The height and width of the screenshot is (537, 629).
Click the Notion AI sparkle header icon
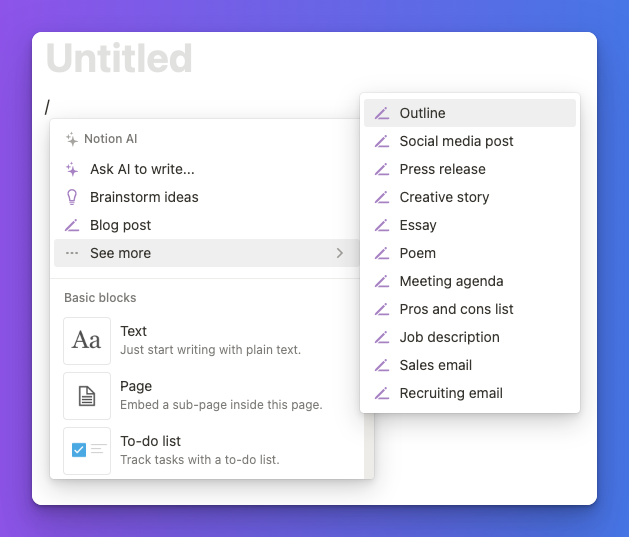point(72,139)
